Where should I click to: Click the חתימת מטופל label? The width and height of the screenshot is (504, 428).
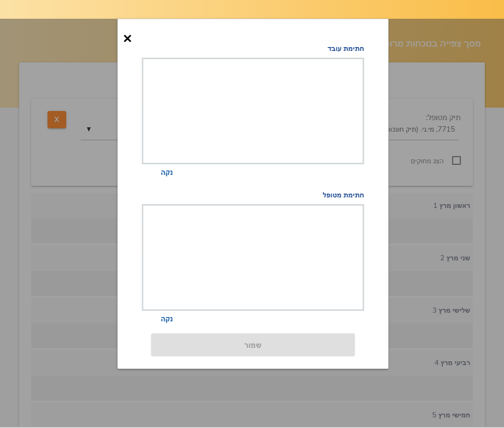[343, 195]
